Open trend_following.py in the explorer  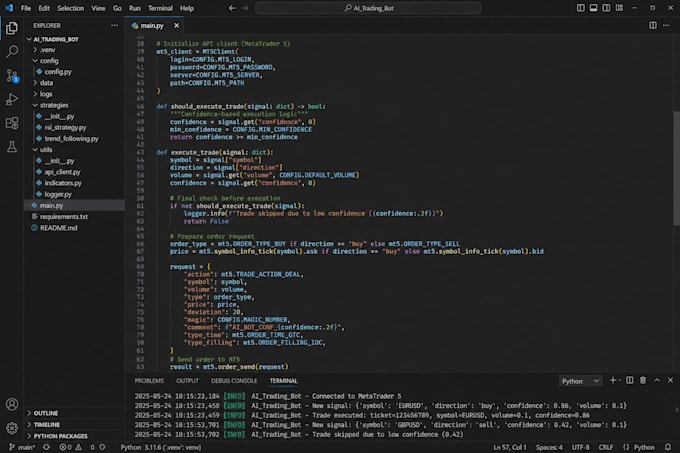click(74, 139)
